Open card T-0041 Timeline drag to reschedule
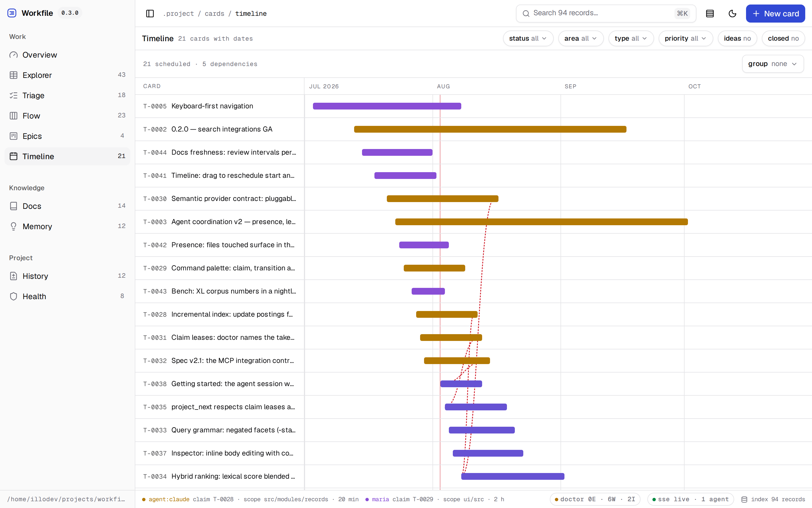Image resolution: width=812 pixels, height=508 pixels. click(x=220, y=176)
